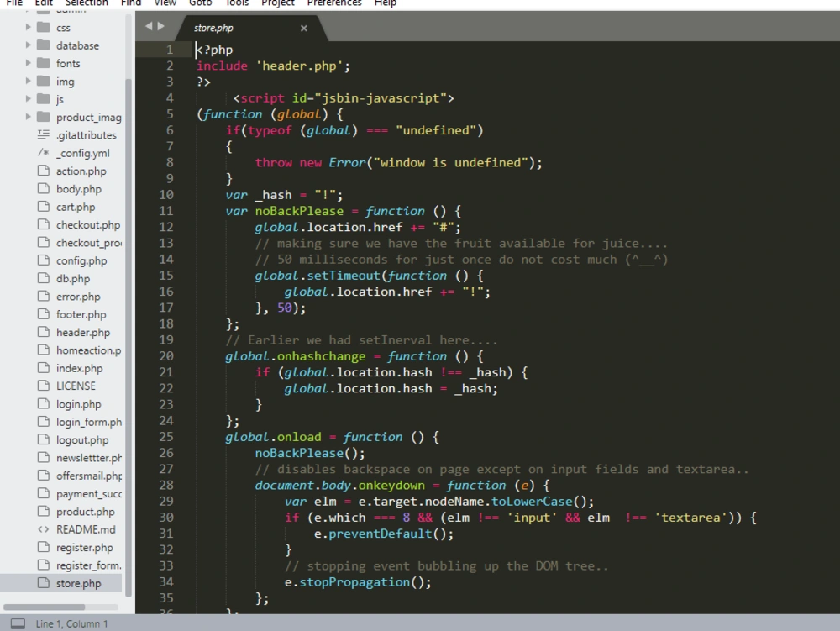Open login_form.php from the sidebar
Screen dimensions: 840x631
(x=89, y=422)
